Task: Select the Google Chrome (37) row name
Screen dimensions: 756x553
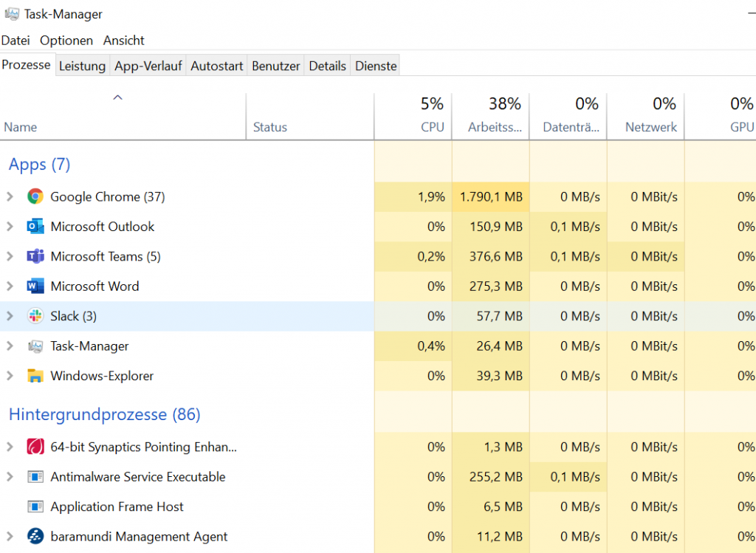Action: tap(108, 196)
